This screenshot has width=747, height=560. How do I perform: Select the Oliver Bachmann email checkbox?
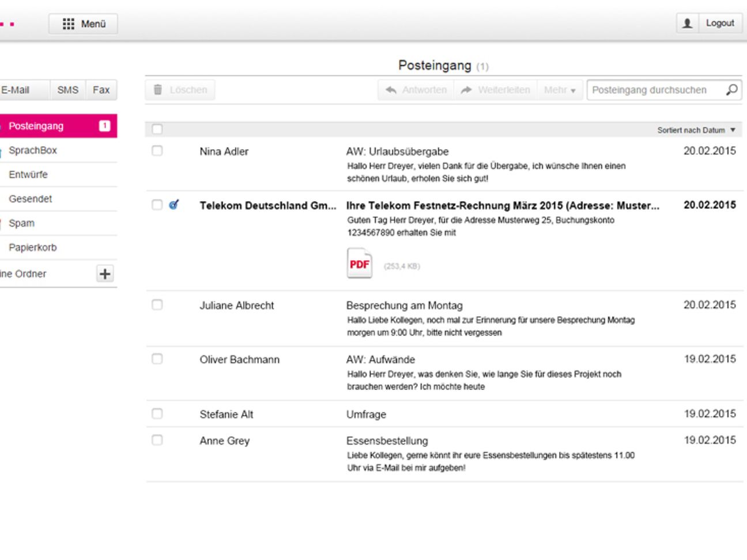click(x=157, y=359)
